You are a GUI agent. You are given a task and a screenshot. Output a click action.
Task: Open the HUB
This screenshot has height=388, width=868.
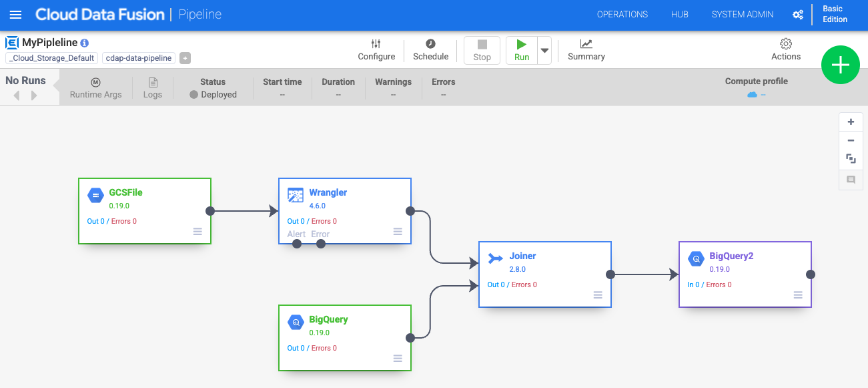[x=680, y=15]
